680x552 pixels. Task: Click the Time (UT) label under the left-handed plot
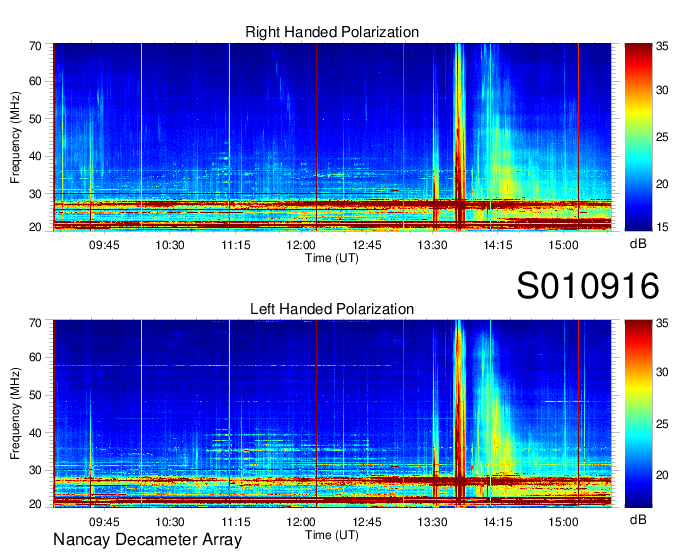click(332, 535)
